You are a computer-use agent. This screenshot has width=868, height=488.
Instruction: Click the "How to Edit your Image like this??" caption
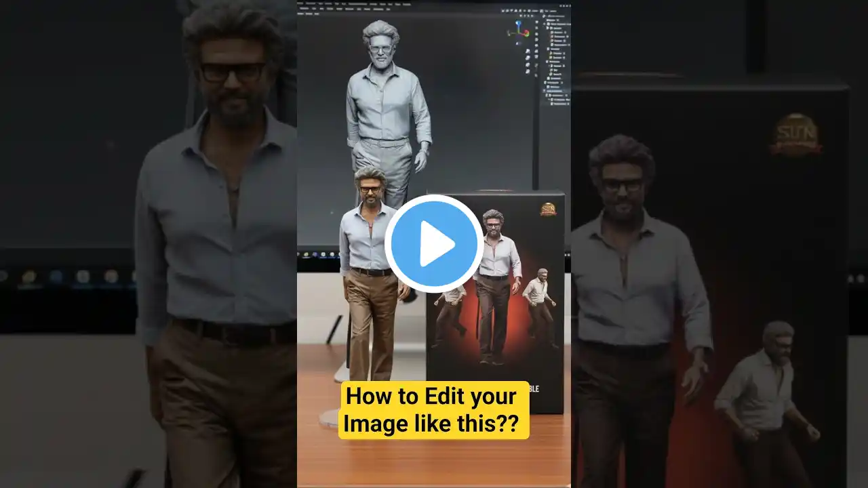(434, 410)
